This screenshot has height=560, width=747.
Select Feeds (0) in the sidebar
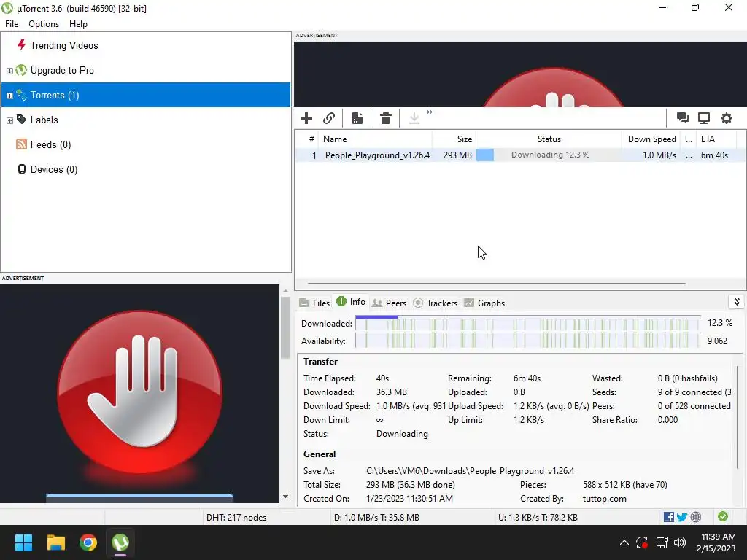pos(50,145)
